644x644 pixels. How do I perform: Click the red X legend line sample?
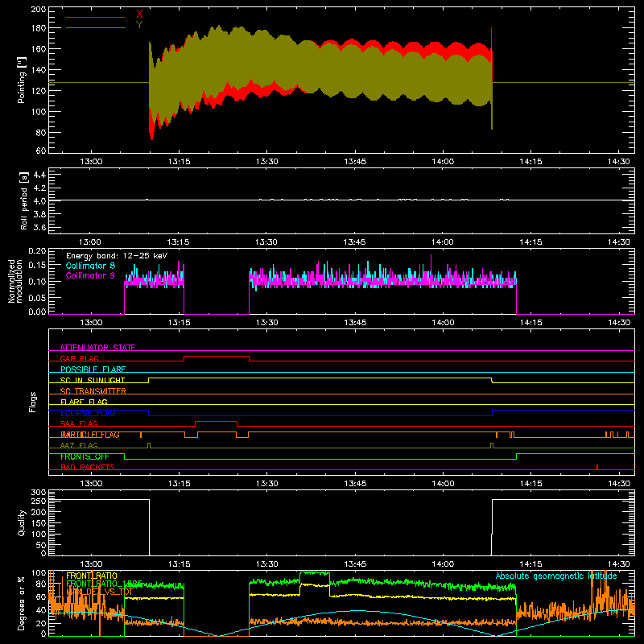pyautogui.click(x=96, y=17)
